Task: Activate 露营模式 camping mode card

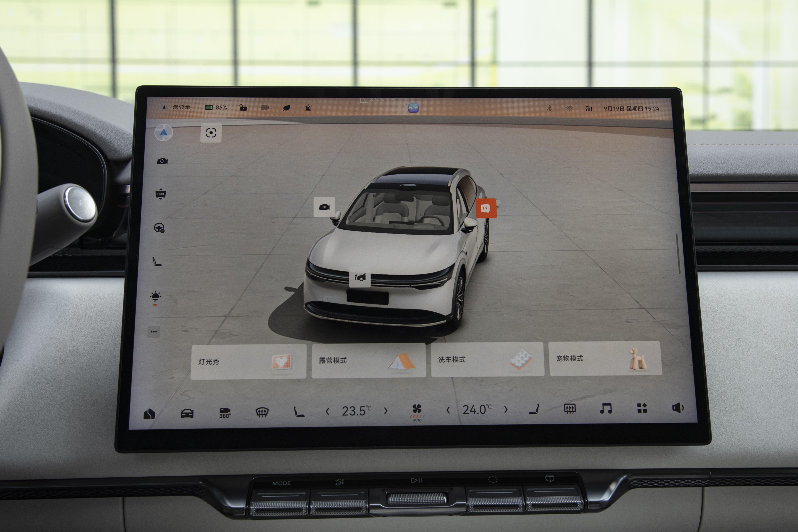Action: coord(368,360)
